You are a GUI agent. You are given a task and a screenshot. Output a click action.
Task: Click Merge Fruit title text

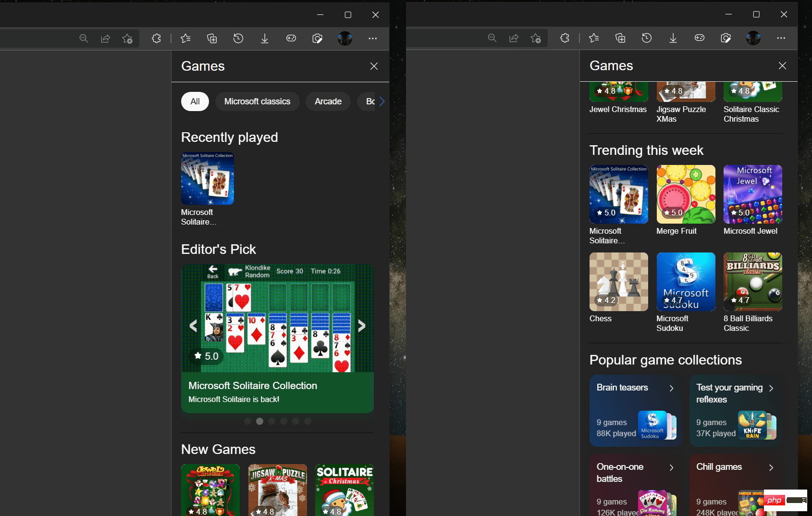[x=677, y=231]
